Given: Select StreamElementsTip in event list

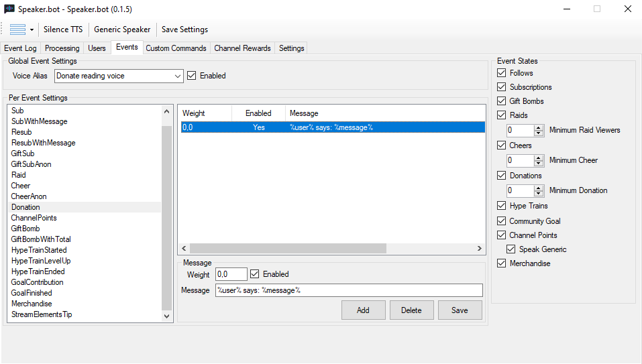Looking at the screenshot, I should tap(42, 314).
